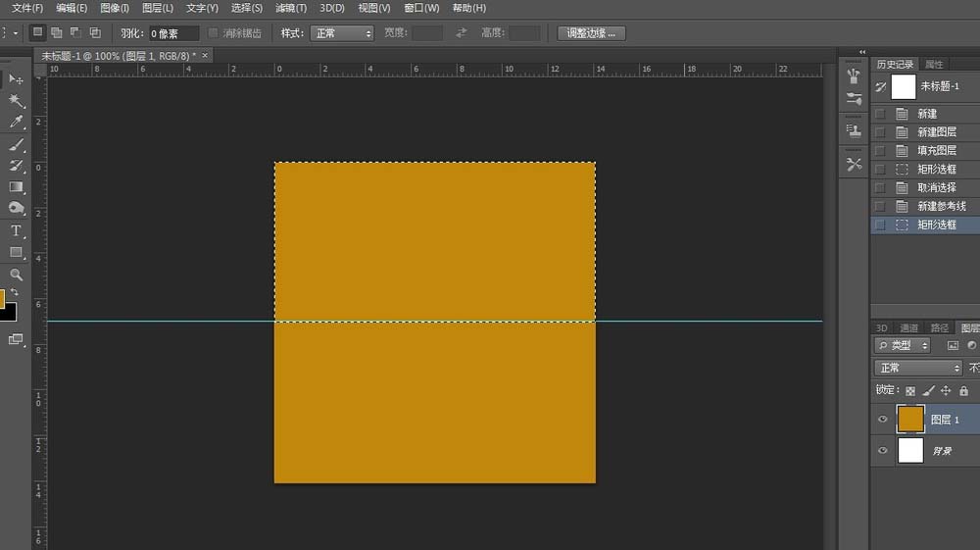Screen dimensions: 980x550
Task: Select the Eyedropper tool
Action: 16,122
